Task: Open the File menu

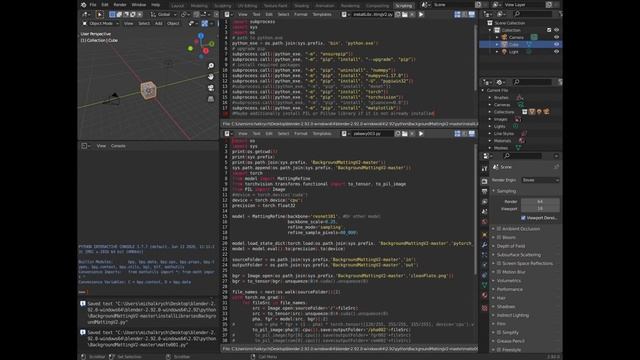Action: [x=93, y=5]
